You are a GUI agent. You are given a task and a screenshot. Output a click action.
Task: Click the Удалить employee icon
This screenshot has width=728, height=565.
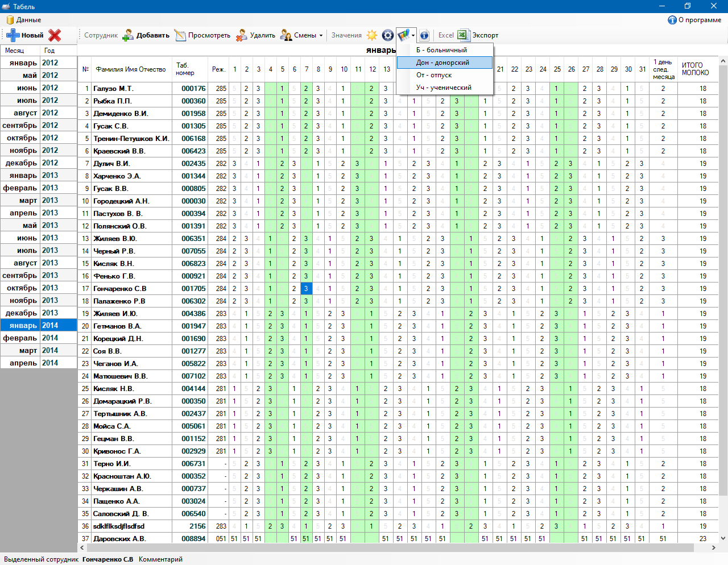click(x=242, y=35)
